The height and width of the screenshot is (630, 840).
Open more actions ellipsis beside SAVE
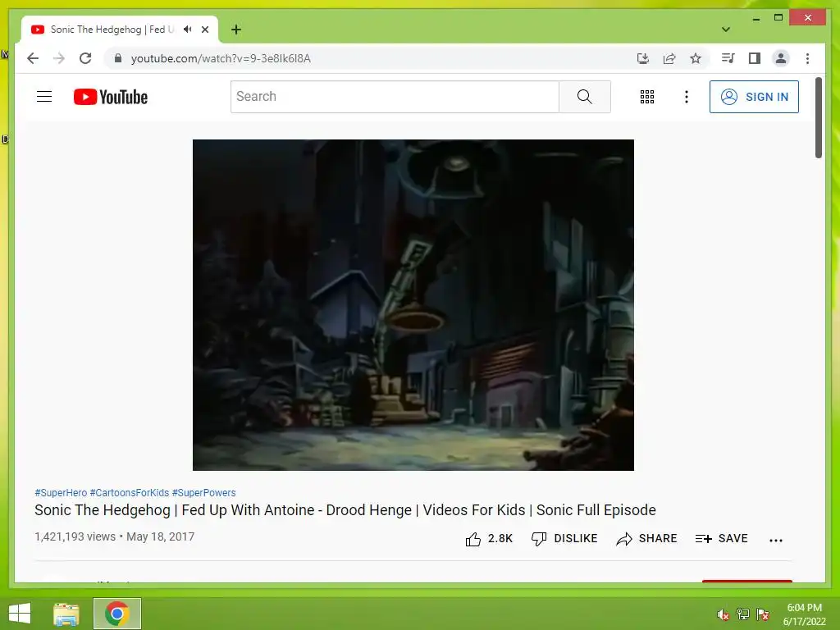coord(776,540)
